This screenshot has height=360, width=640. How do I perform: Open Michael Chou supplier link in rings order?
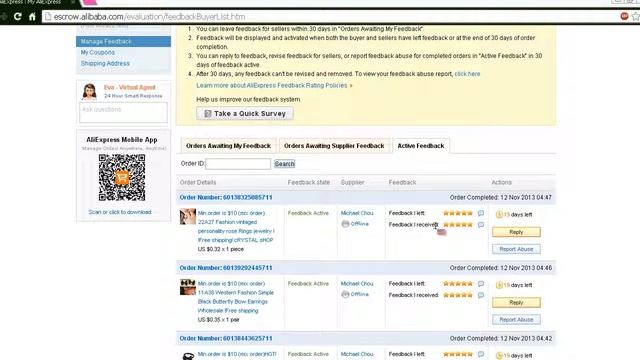pos(357,213)
